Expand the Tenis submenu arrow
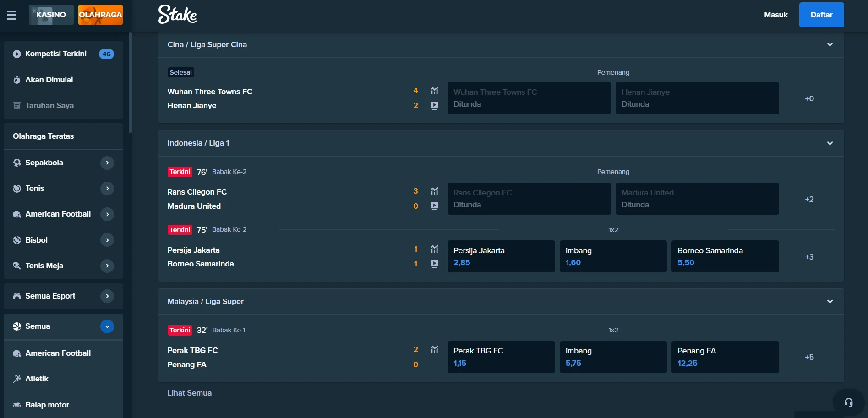This screenshot has height=418, width=868. point(107,188)
